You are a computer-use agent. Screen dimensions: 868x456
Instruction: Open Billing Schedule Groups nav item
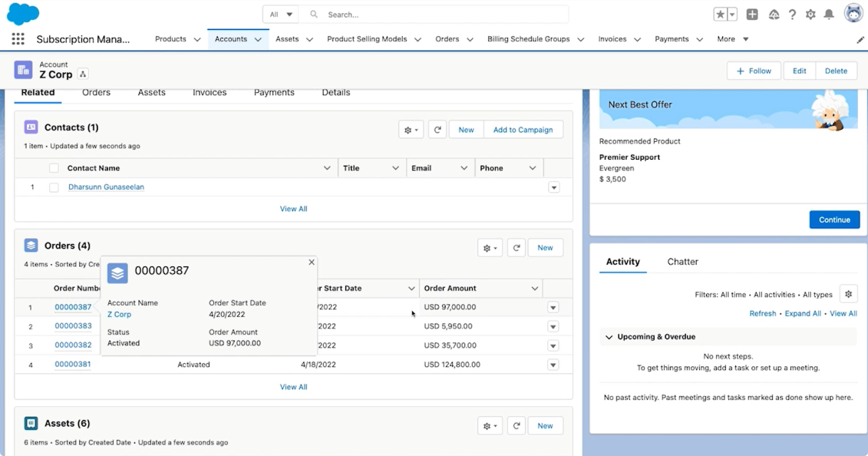tap(529, 39)
